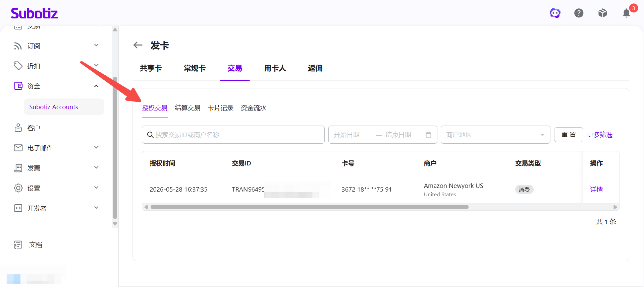Open notifications bell with 3 badge
Viewport: 644px width, 287px height.
627,13
